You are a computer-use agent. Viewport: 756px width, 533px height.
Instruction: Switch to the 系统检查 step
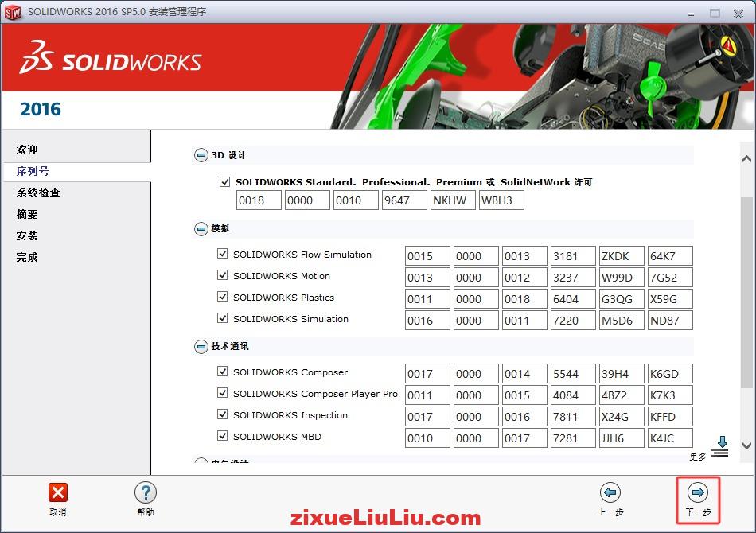[x=35, y=193]
